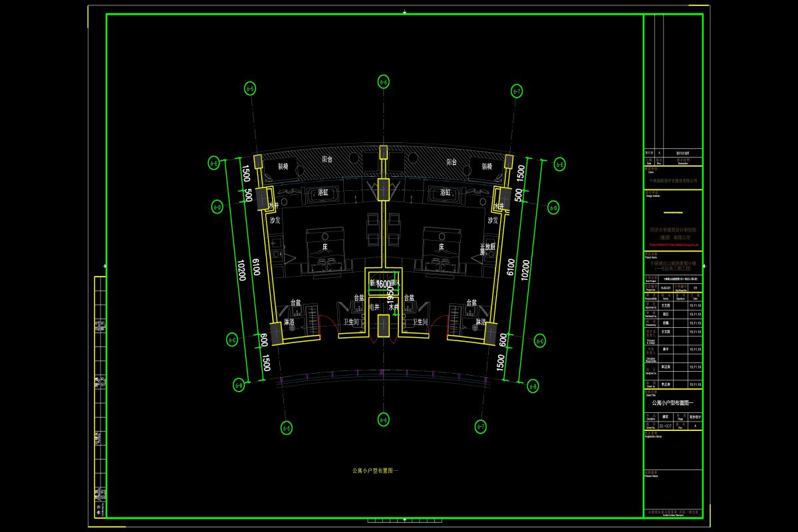Select the 沙发 label in the right unit

point(493,220)
